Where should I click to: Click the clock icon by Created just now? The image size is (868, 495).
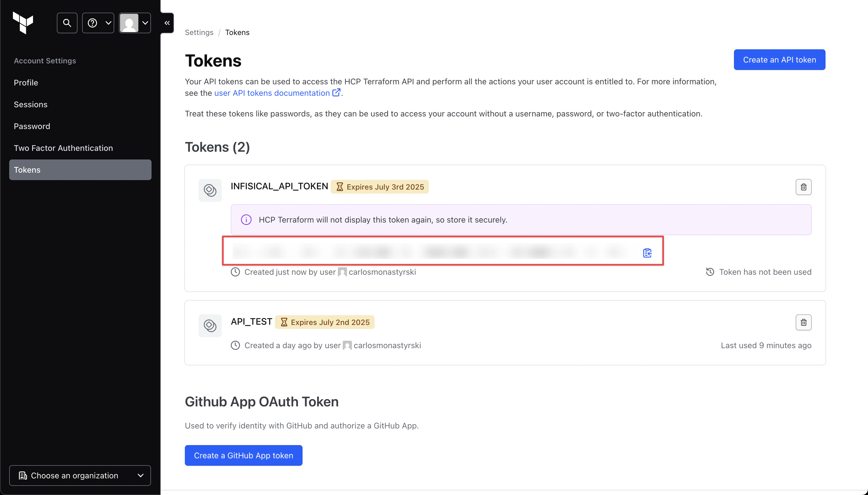235,272
